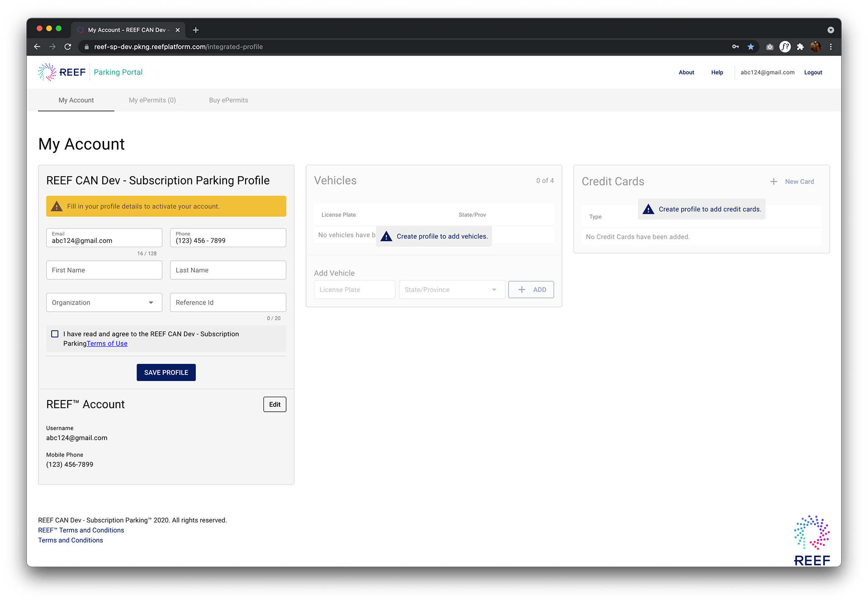
Task: Open Chrome three-dot menu
Action: [x=831, y=47]
